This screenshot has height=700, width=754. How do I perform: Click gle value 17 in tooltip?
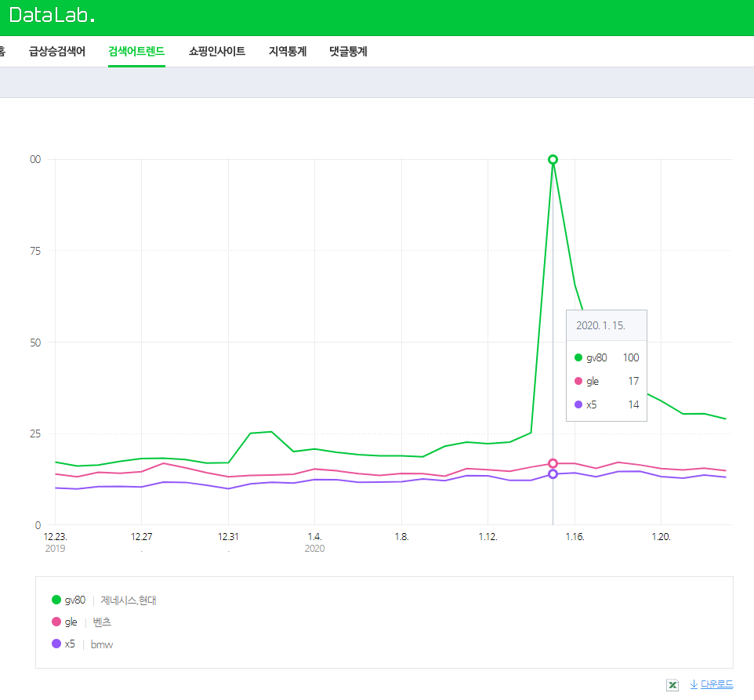pyautogui.click(x=634, y=381)
